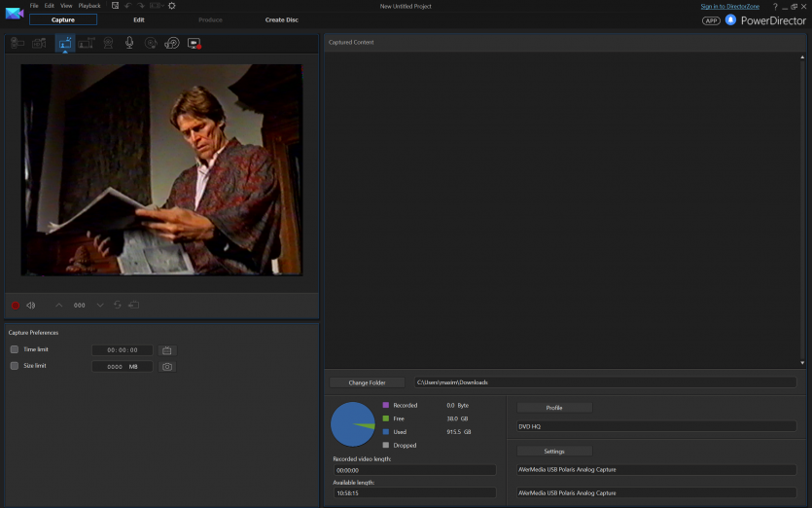
Task: Open the preferences gear icon in top toolbar
Action: 172,6
